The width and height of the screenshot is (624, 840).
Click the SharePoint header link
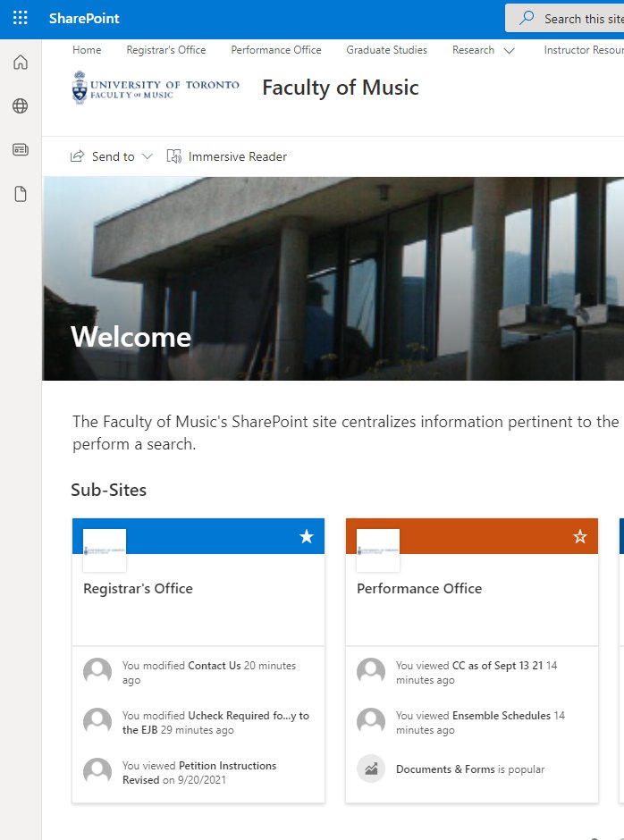click(x=84, y=18)
